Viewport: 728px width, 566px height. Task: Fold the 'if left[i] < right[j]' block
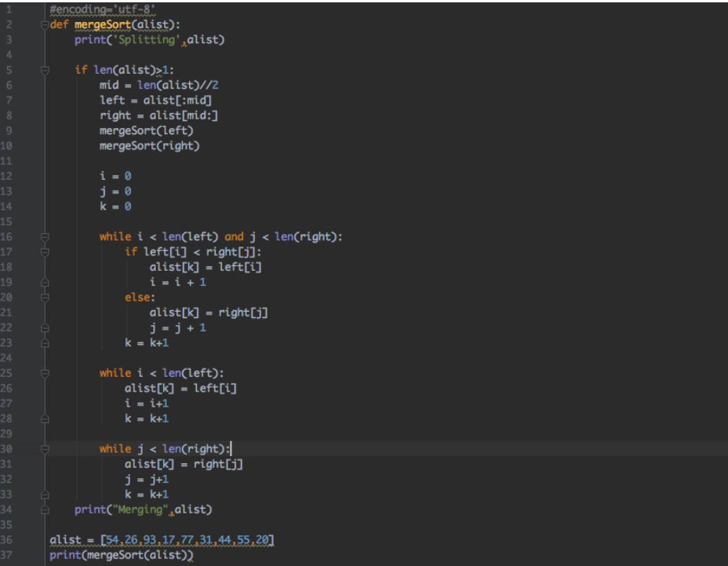[45, 252]
